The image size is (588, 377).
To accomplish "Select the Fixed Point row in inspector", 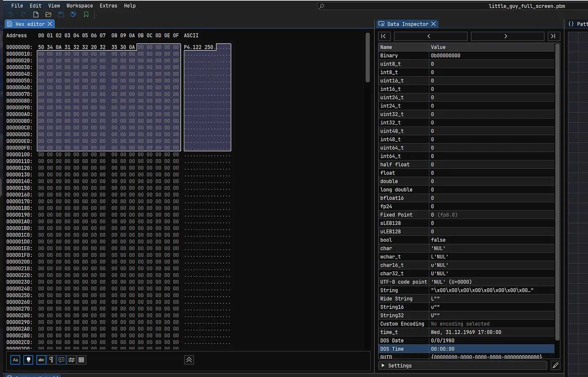I will 466,215.
